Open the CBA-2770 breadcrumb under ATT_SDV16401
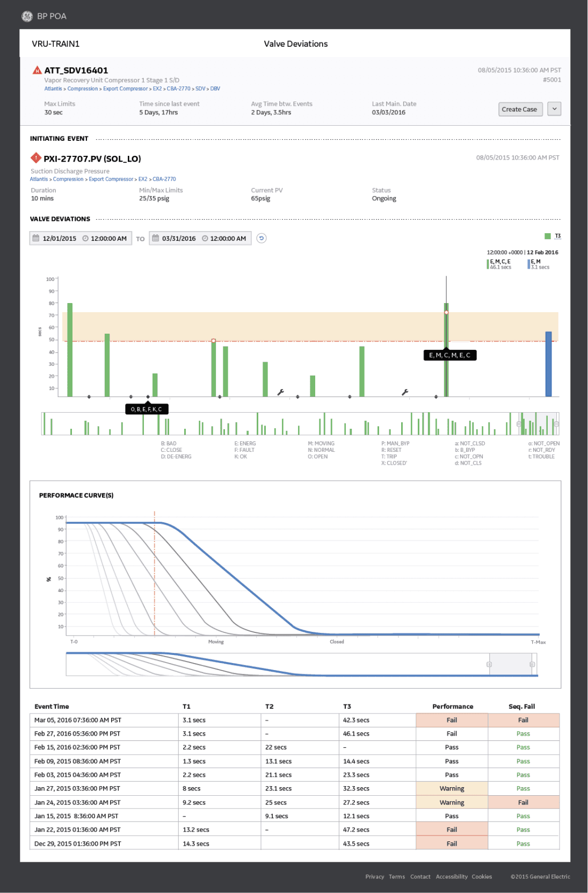588x893 pixels. coord(179,89)
